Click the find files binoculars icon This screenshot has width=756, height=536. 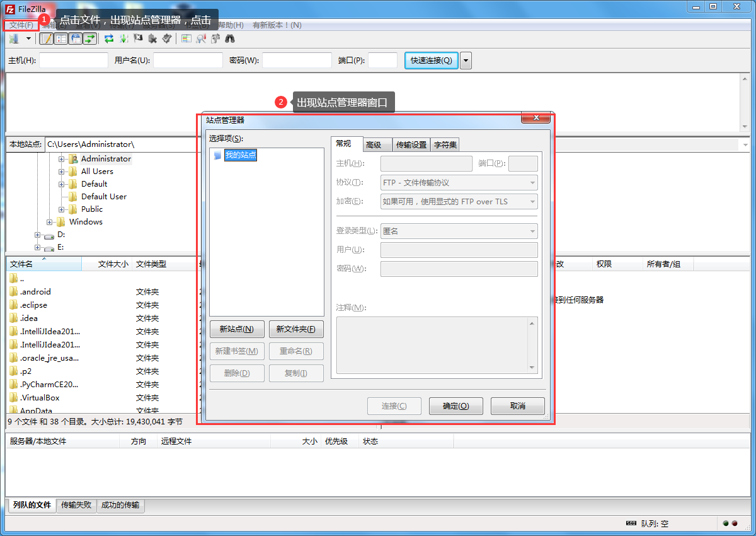(x=231, y=38)
